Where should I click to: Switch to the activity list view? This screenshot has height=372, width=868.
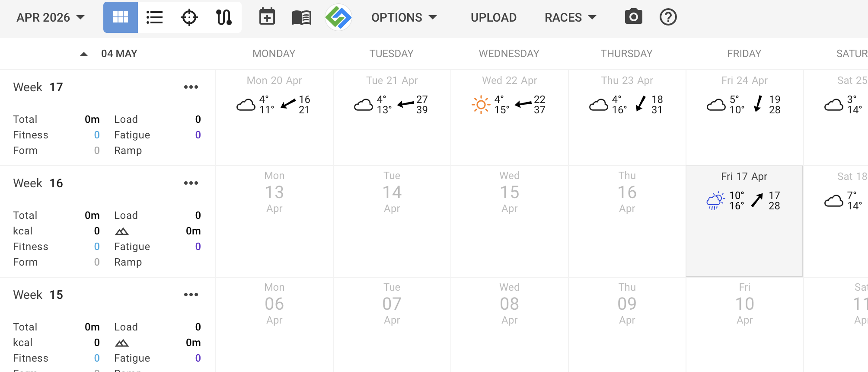click(154, 17)
